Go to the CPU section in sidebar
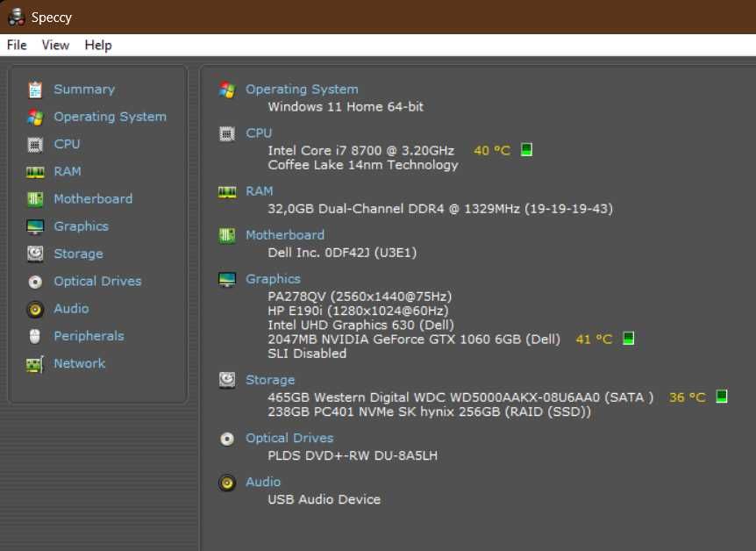Viewport: 756px width, 551px height. click(x=67, y=144)
